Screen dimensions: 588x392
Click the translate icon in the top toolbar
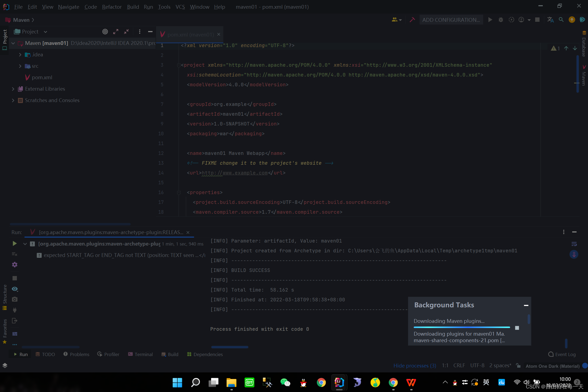pos(550,20)
